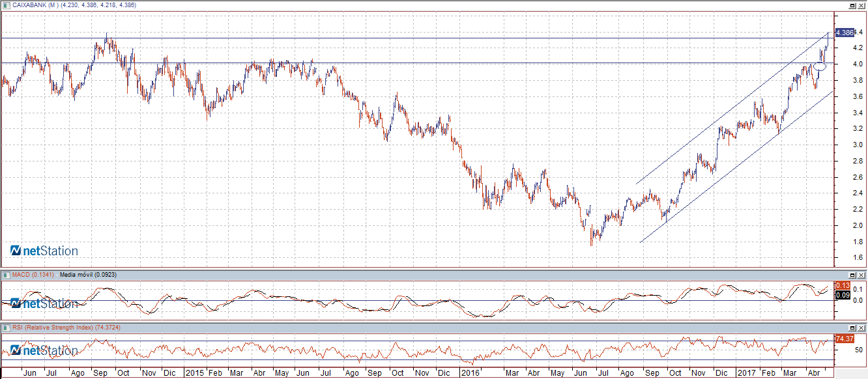Click the RSI panel header icon
Image resolution: width=868 pixels, height=379 pixels.
tap(7, 328)
